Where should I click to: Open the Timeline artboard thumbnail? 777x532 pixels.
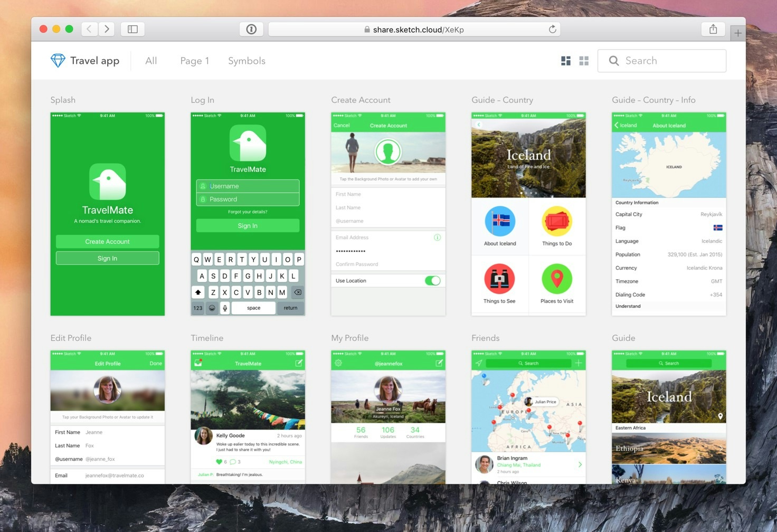click(x=248, y=417)
